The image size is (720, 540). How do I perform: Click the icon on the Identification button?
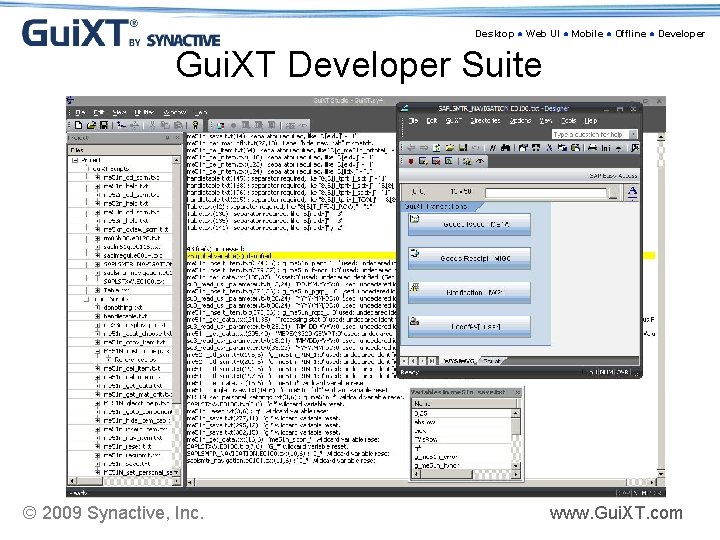click(x=415, y=287)
